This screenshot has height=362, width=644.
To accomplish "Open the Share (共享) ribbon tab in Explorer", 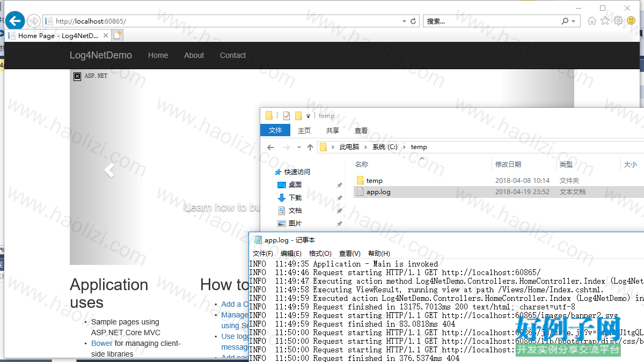I will tap(333, 130).
